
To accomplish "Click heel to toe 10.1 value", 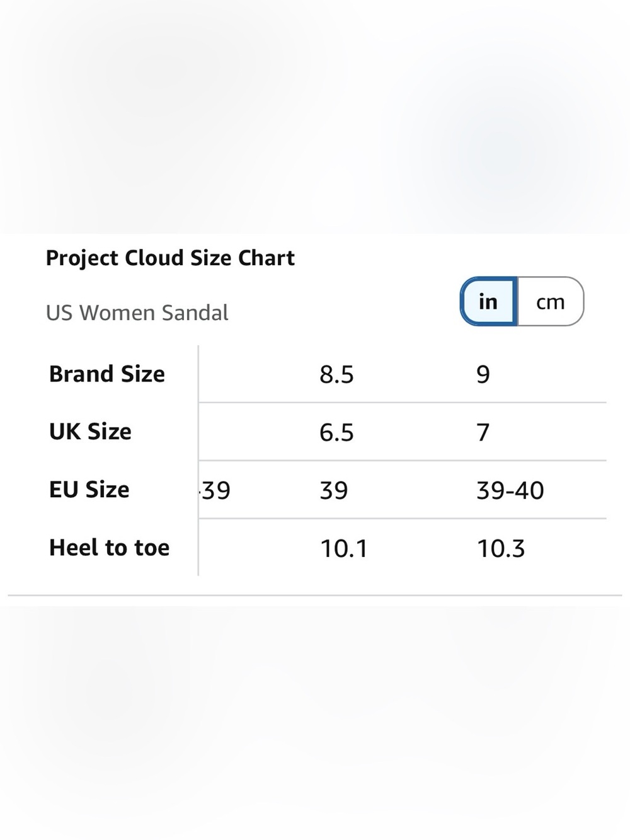I will 344,549.
